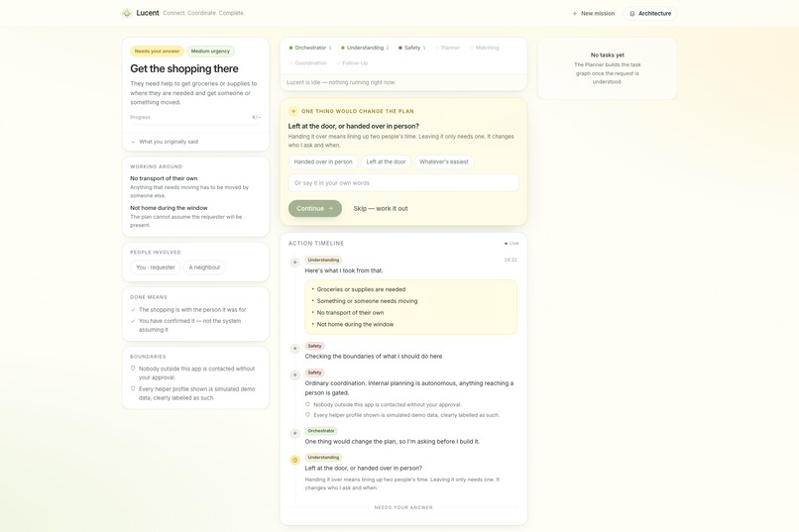Choose the Left at the door option
Image resolution: width=799 pixels, height=532 pixels.
tap(386, 161)
